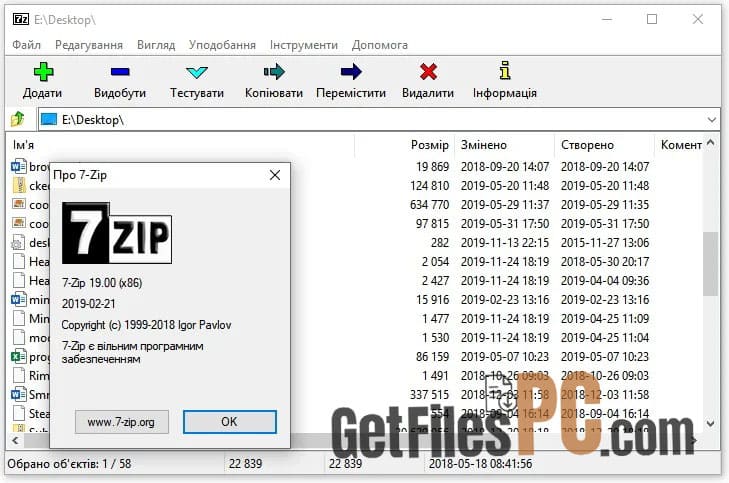Image resolution: width=729 pixels, height=483 pixels.
Task: Click status bar text Обрано об'єктів: 1 / 58
Action: point(69,463)
